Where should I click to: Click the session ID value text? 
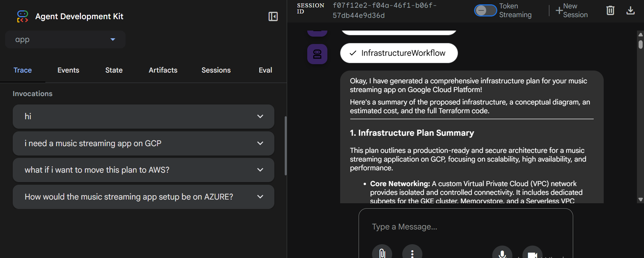(384, 10)
